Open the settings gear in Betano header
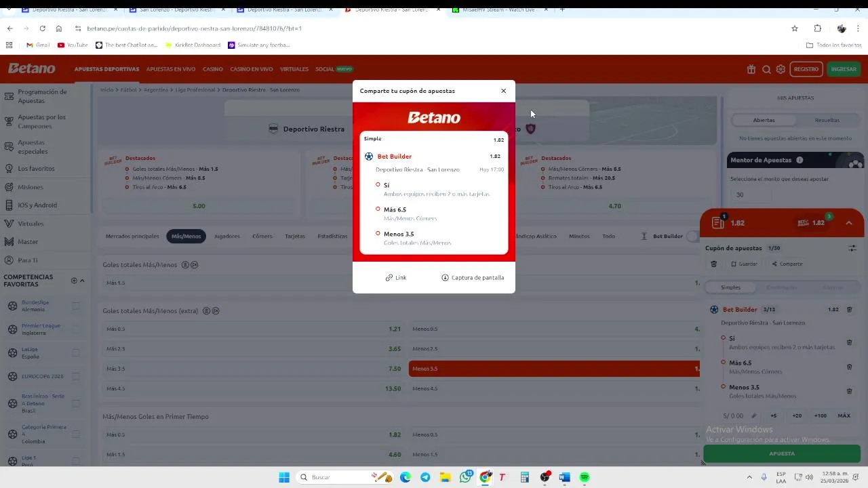This screenshot has width=868, height=488. tap(781, 69)
